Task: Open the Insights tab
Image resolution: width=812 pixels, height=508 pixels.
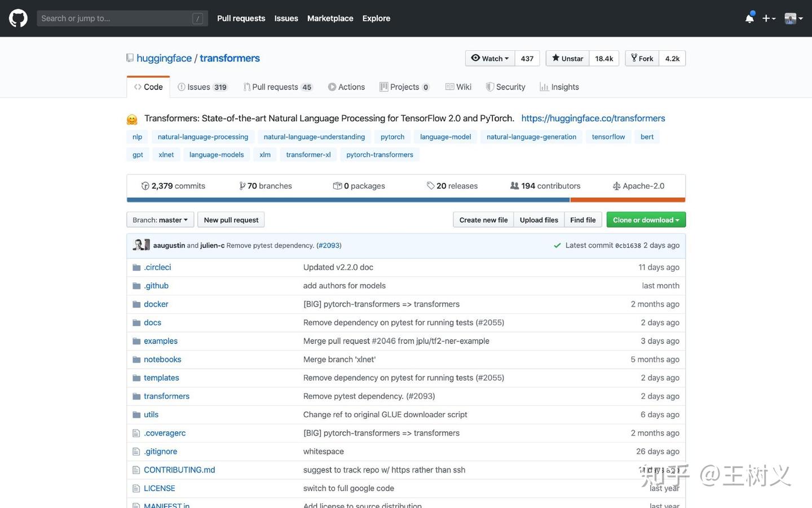Action: 559,87
